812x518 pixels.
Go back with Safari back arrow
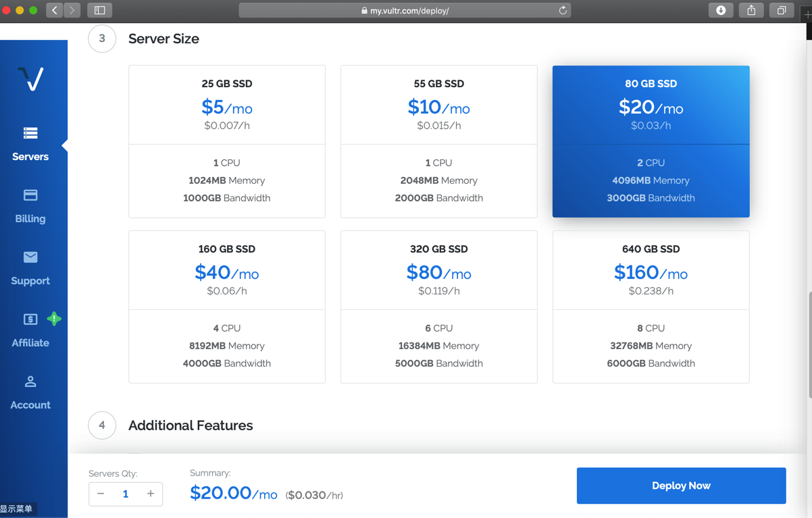(55, 10)
